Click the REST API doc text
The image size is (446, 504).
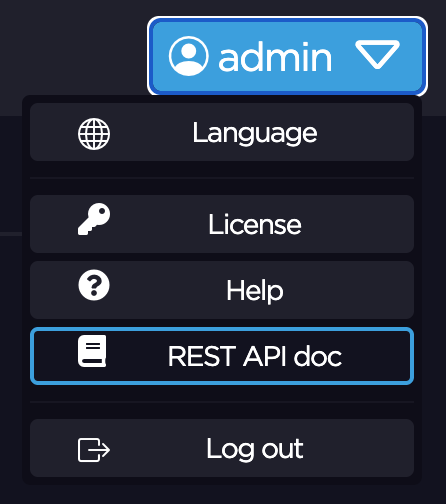pyautogui.click(x=255, y=356)
